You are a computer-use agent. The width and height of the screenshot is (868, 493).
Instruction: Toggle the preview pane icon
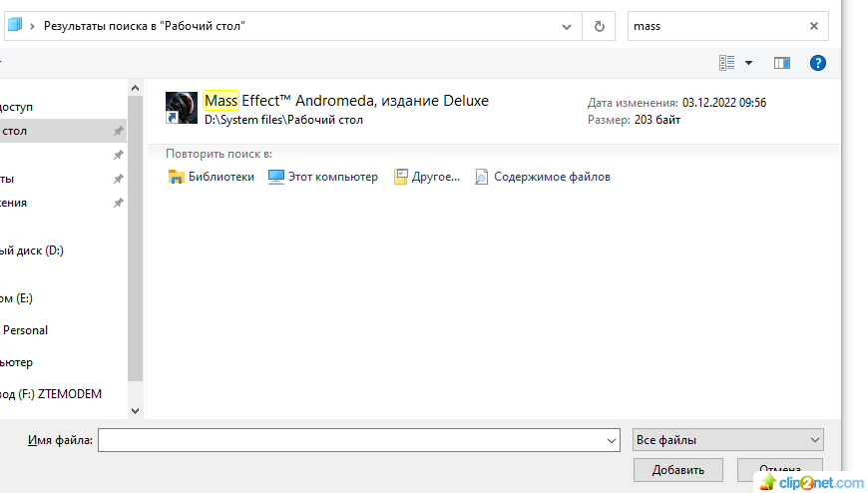[x=782, y=63]
